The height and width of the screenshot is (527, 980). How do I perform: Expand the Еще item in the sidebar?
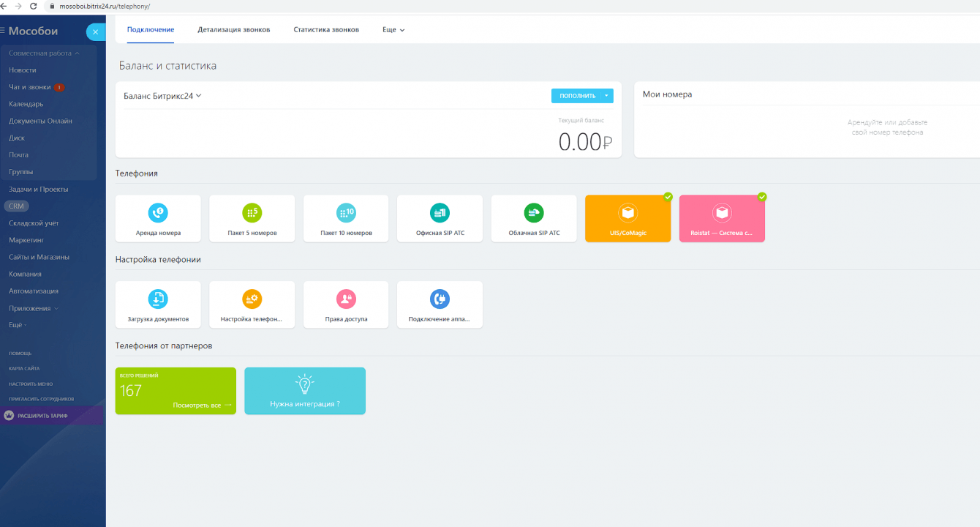click(x=18, y=325)
